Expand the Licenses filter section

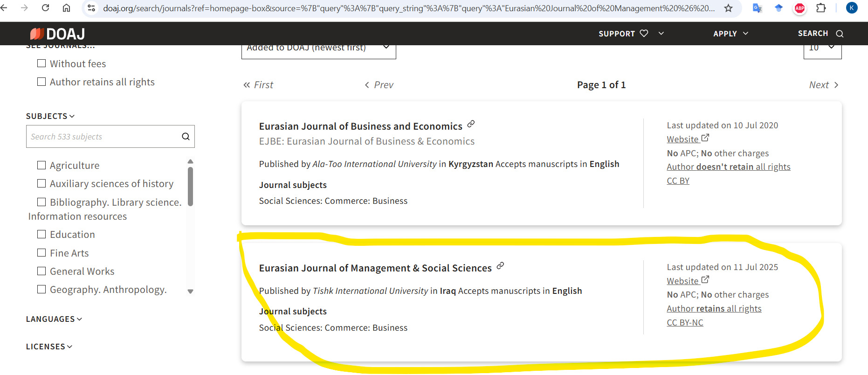tap(49, 347)
